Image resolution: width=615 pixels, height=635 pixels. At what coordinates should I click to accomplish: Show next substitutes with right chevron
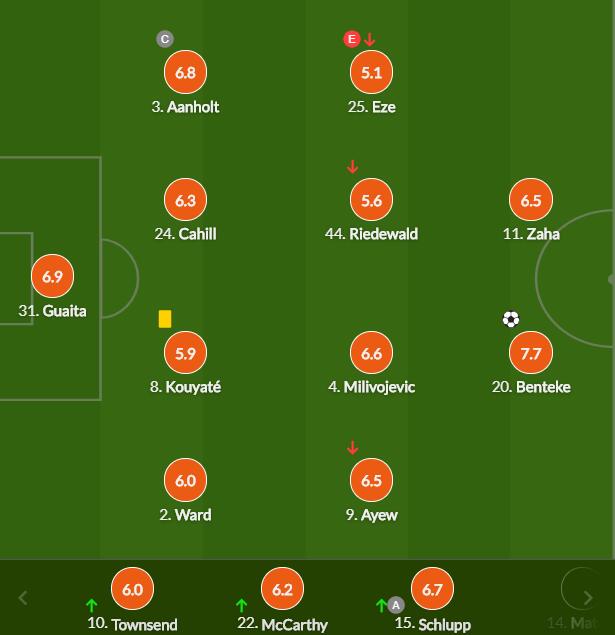click(x=588, y=597)
